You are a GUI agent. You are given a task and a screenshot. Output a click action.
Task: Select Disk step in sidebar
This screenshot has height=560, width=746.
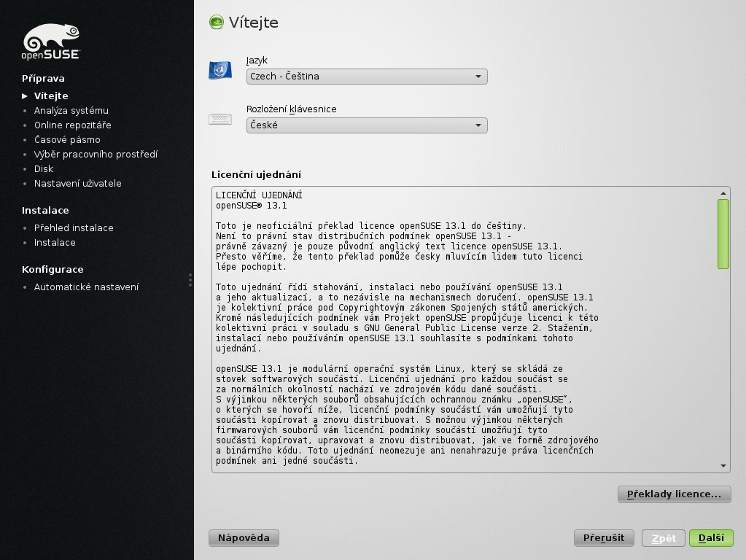pyautogui.click(x=43, y=169)
